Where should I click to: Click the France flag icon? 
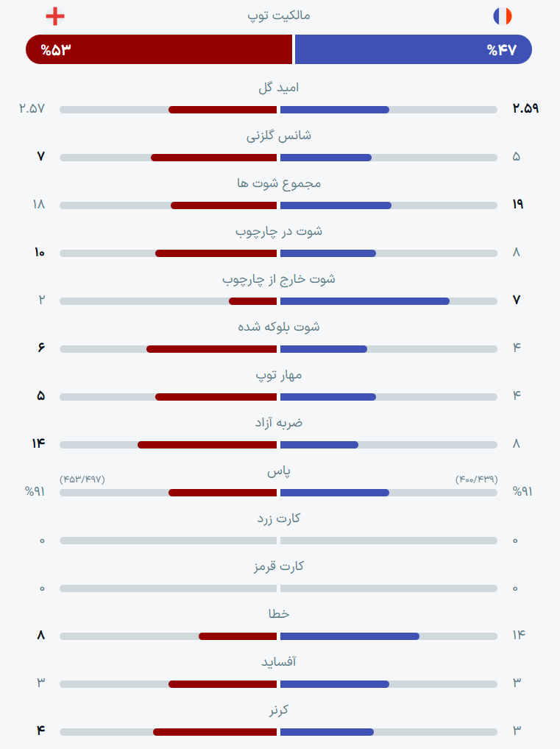point(502,16)
